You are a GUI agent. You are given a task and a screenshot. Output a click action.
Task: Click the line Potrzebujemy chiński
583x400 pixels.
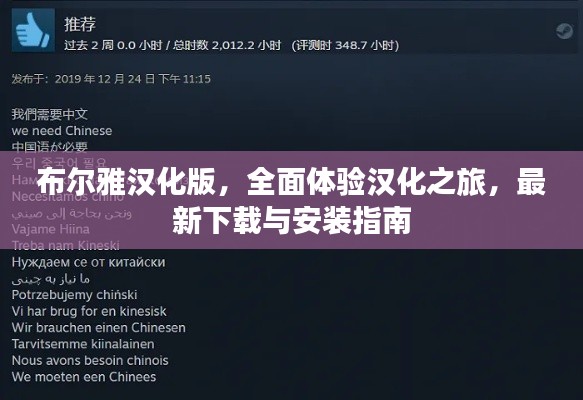(x=74, y=295)
